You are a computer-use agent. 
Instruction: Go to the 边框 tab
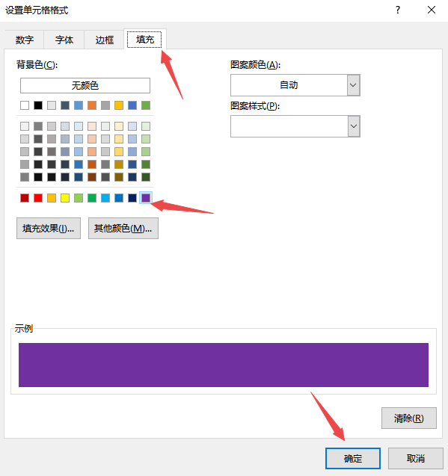104,40
